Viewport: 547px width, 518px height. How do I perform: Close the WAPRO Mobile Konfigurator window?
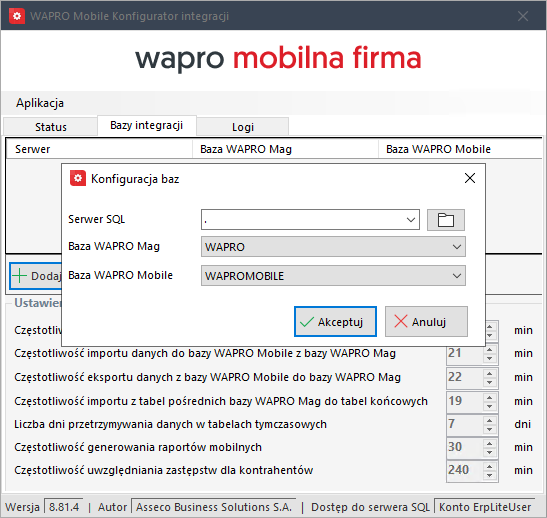coord(523,16)
